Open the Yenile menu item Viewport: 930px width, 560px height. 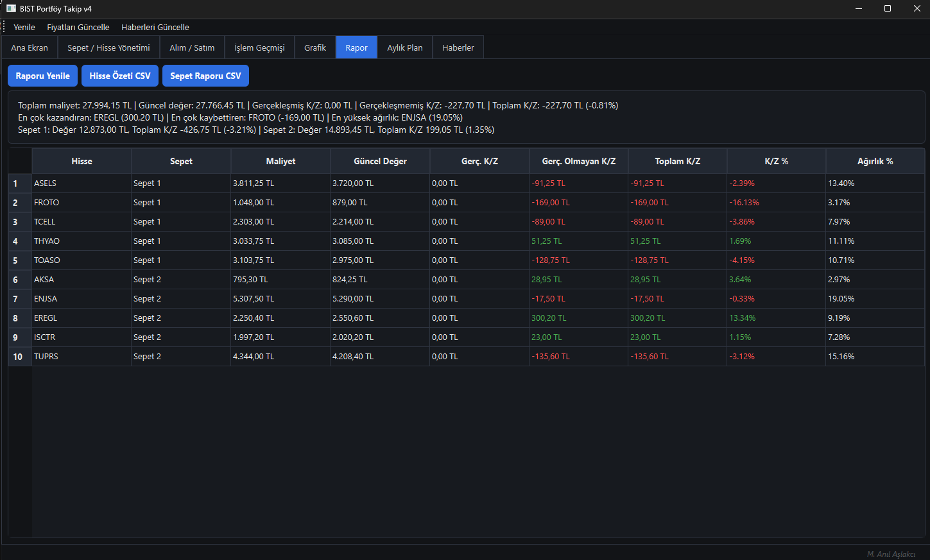[x=24, y=27]
